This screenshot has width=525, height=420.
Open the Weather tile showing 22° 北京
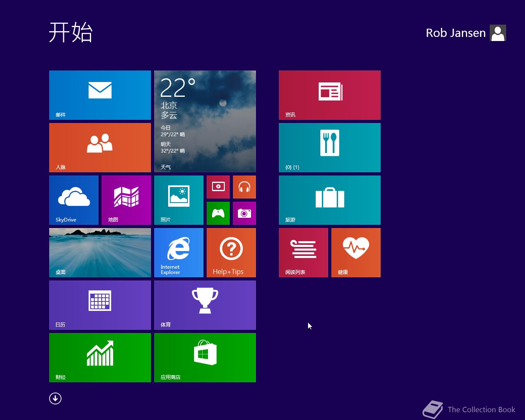pos(205,121)
